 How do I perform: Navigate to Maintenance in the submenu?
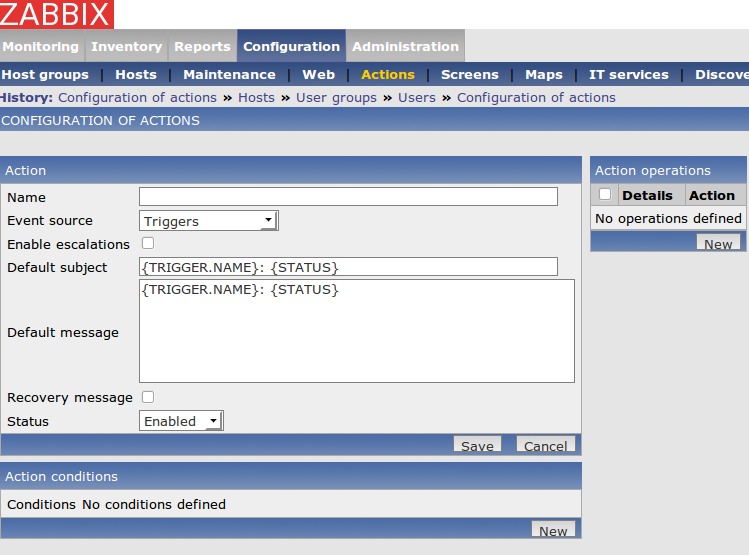click(x=229, y=75)
